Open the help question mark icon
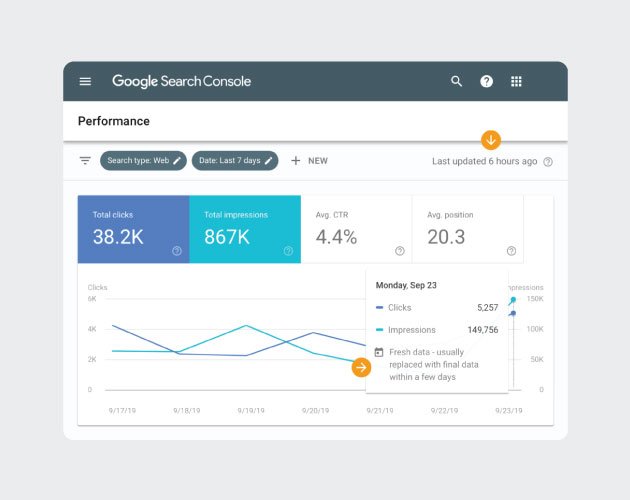The height and width of the screenshot is (500, 630). 486,82
